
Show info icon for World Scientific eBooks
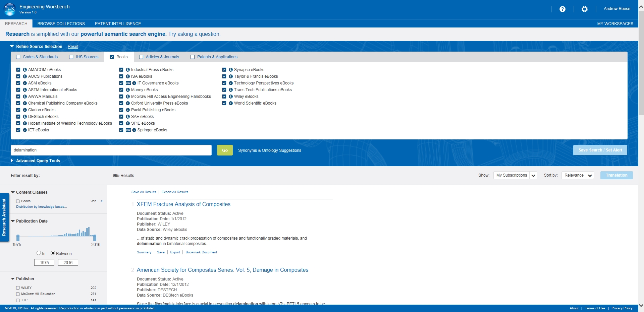pos(231,103)
